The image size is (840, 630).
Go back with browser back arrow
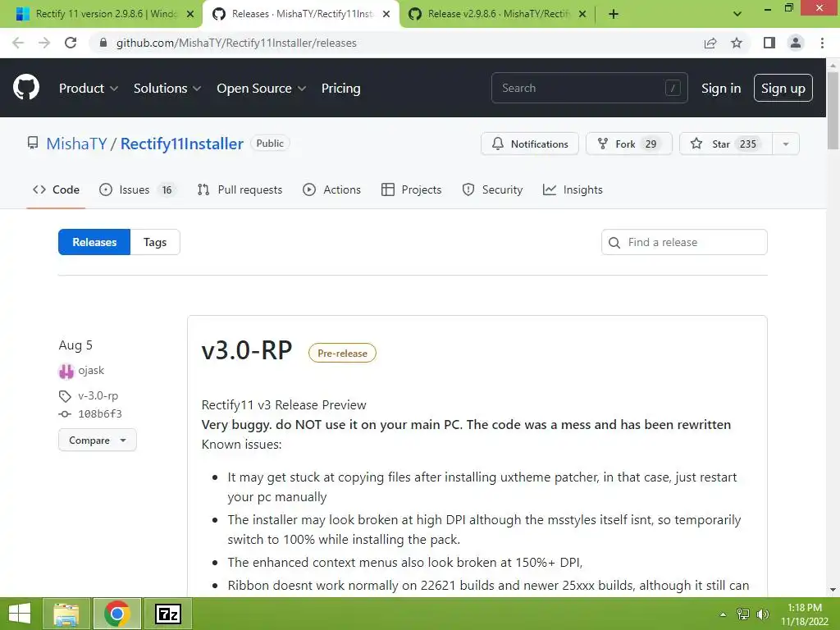(x=18, y=43)
